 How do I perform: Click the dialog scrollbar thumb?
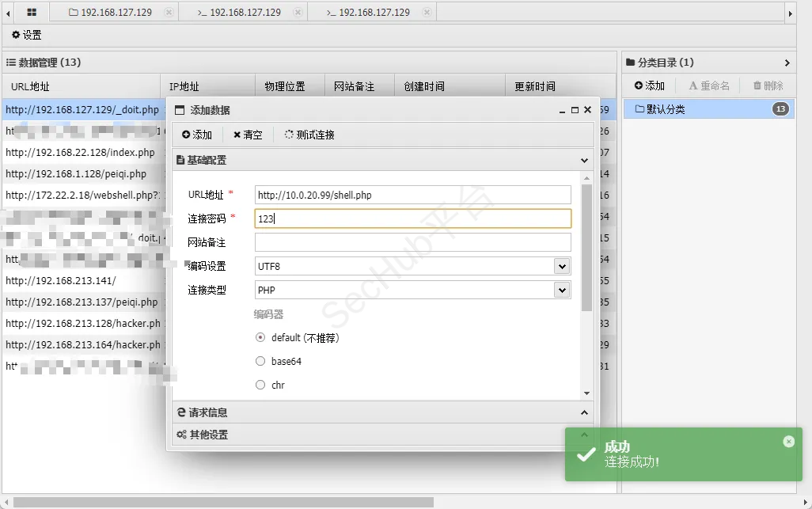click(x=586, y=248)
